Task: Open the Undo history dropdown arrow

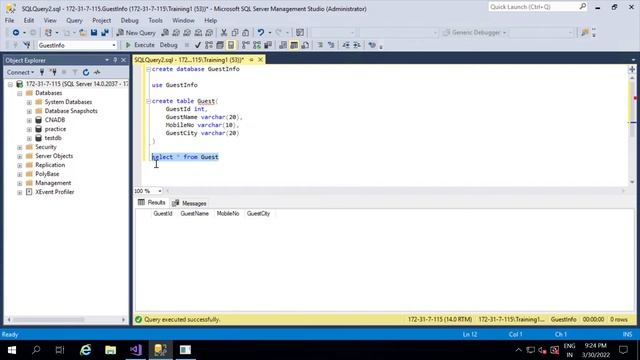Action: point(269,33)
